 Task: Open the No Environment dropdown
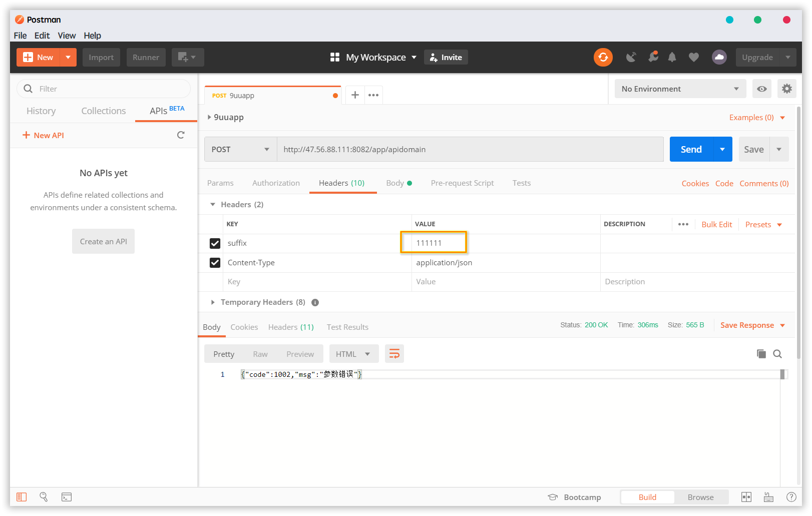[x=680, y=89]
